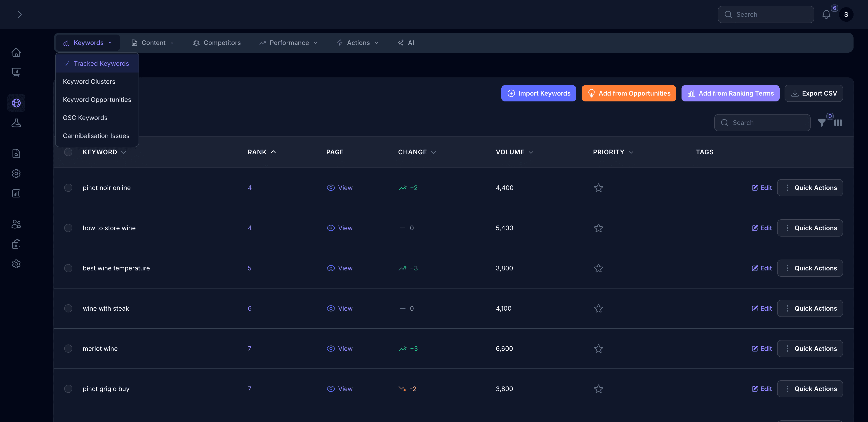This screenshot has width=868, height=422.
Task: Expand the Performance dropdown
Action: pos(288,43)
